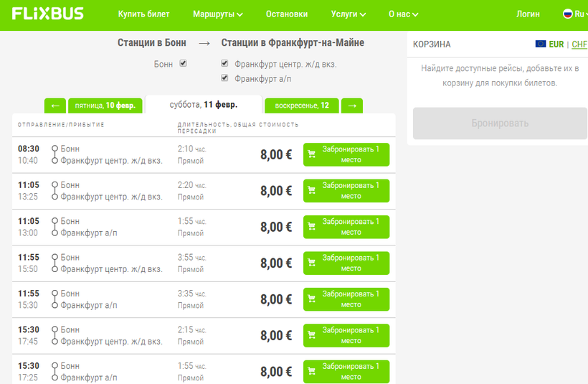Expand the Маршруты dropdown menu
588x384 pixels.
pos(217,14)
